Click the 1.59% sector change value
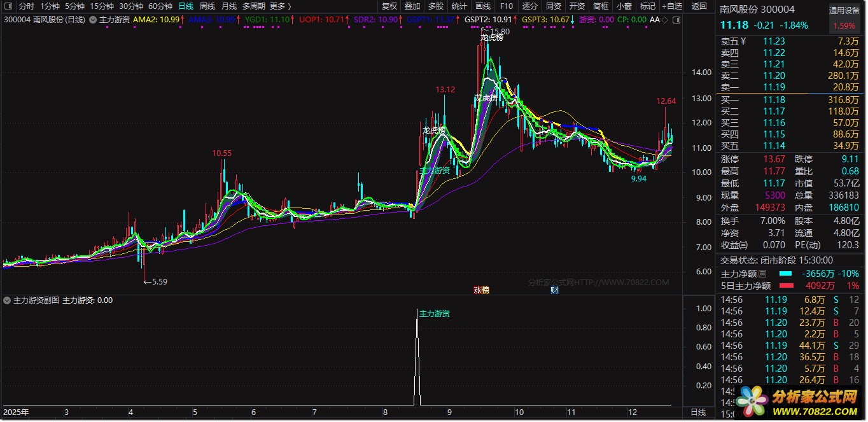 point(844,27)
